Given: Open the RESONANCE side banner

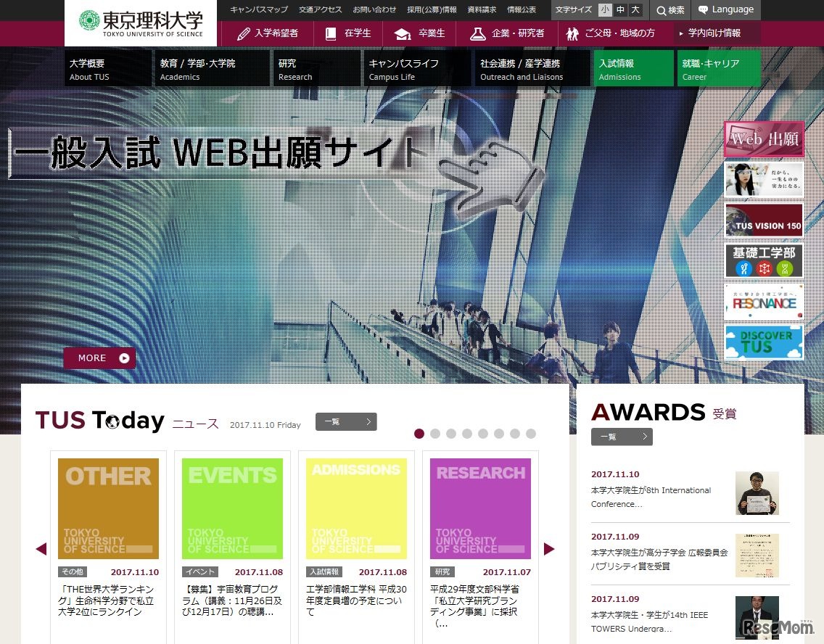Looking at the screenshot, I should (764, 302).
